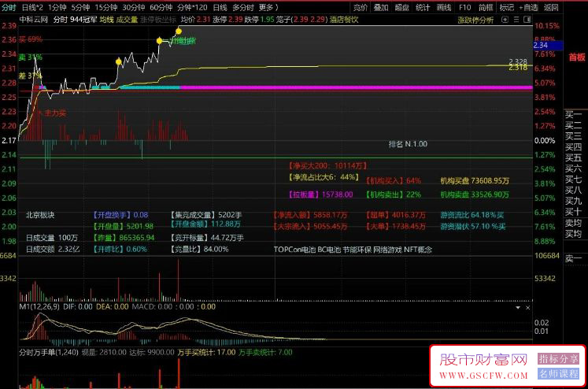Select the 买十 order row
This screenshot has width=588, height=389.
(x=573, y=212)
